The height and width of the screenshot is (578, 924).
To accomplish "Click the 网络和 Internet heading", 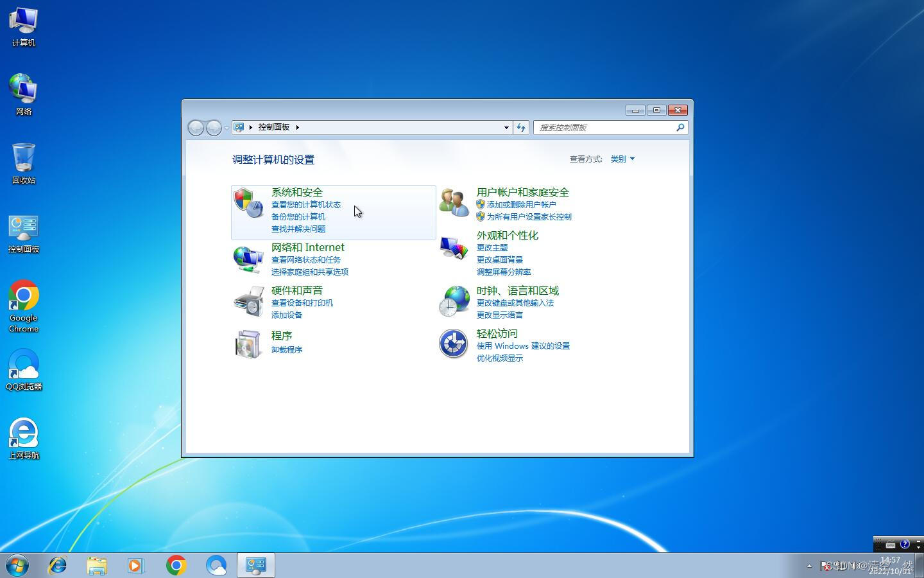I will [x=308, y=247].
